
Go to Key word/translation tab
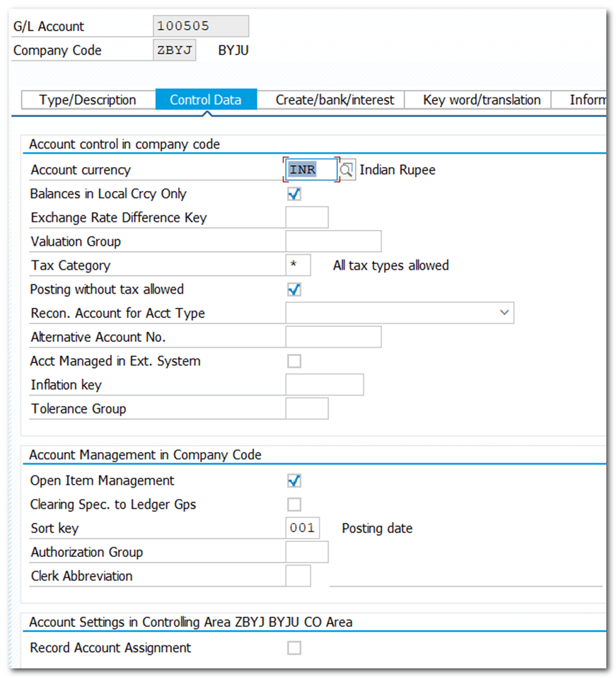coord(482,100)
